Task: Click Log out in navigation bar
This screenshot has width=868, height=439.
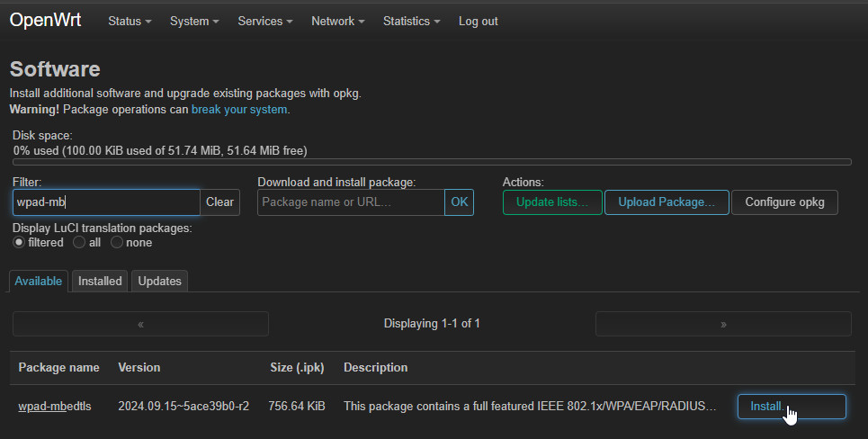Action: [478, 21]
